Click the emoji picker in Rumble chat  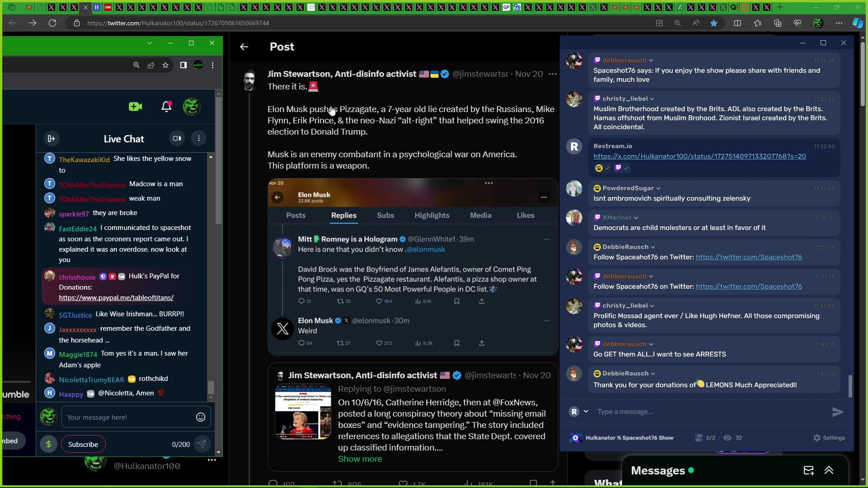click(x=201, y=417)
